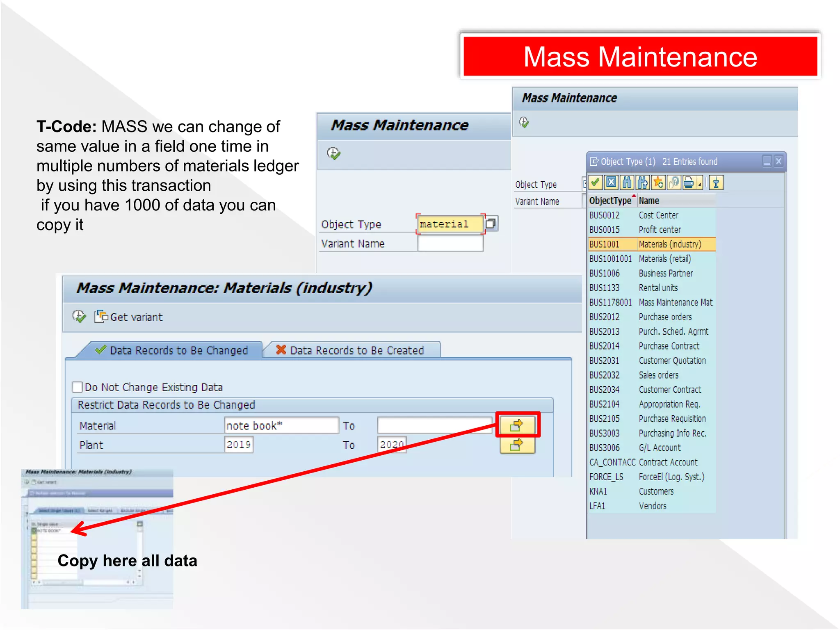Image resolution: width=840 pixels, height=630 pixels.
Task: Click the Object Type field containing material
Action: (x=450, y=224)
